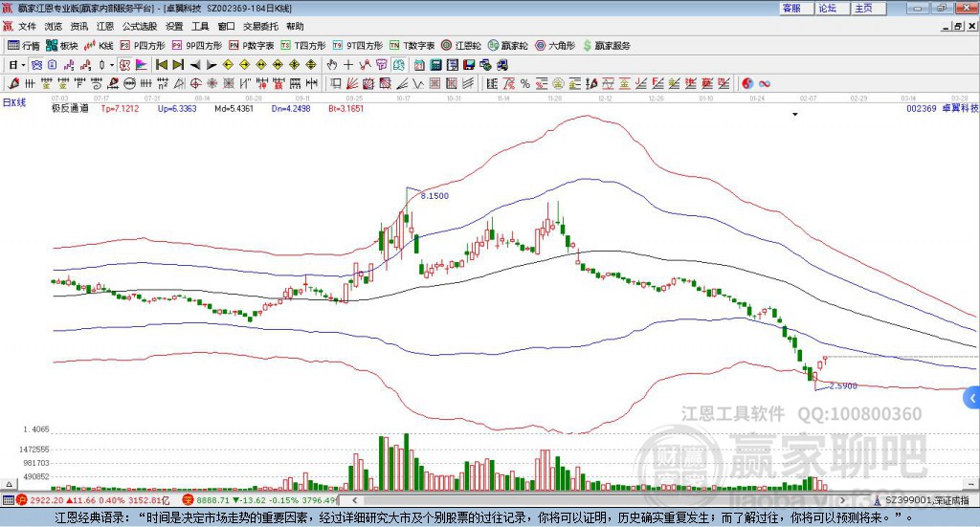Select the Gann fan lines tool
Screen dimensions: 980x527
350,83
